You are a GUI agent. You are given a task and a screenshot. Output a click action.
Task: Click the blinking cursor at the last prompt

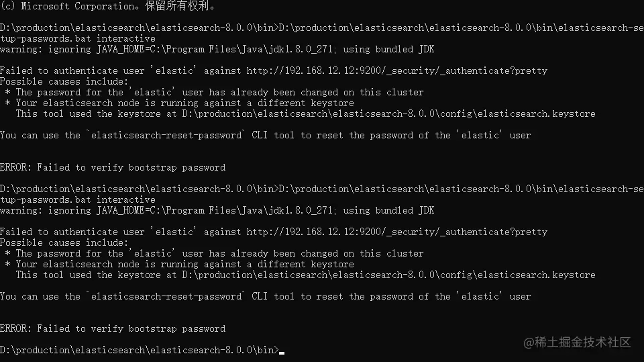coord(282,352)
